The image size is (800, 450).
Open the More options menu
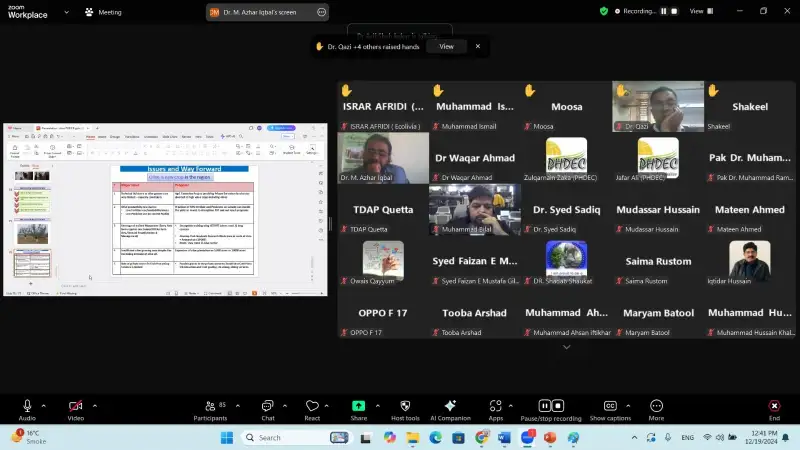coord(656,410)
